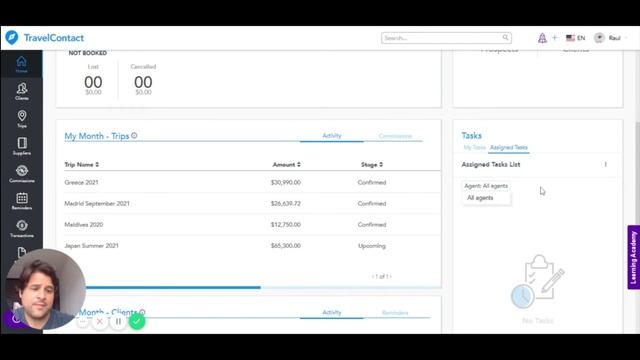Open the Reminders sidebar icon

22,201
